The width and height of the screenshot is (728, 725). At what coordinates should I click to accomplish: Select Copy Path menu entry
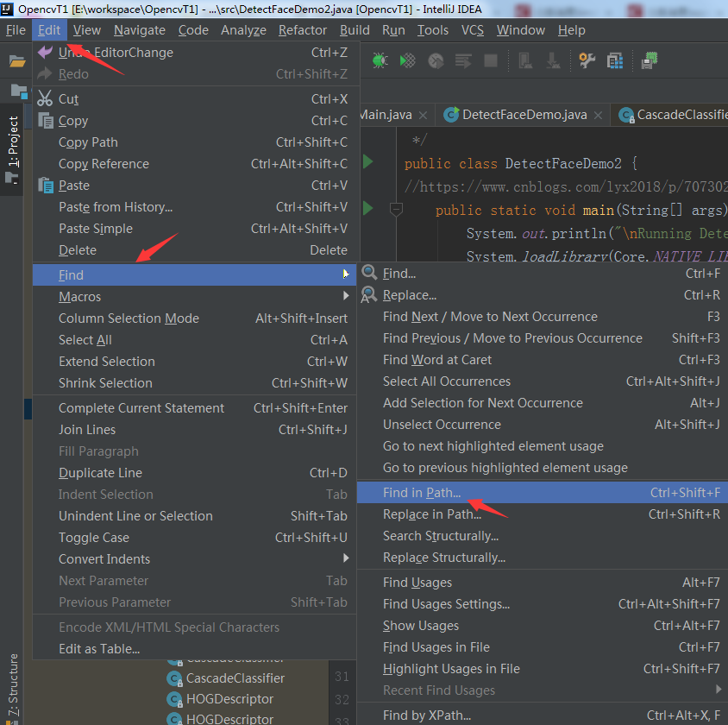(x=194, y=142)
